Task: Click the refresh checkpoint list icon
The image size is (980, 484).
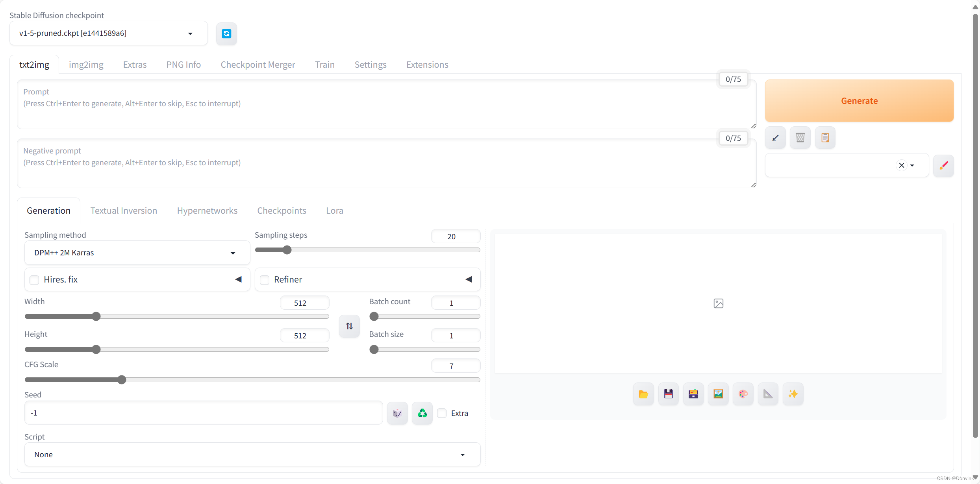Action: [x=226, y=34]
